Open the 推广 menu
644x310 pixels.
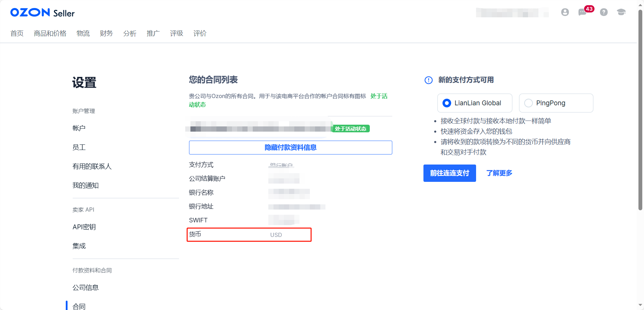click(153, 33)
